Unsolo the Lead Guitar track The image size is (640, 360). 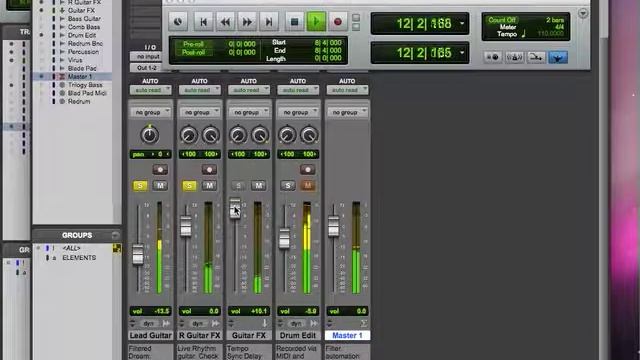pos(140,186)
